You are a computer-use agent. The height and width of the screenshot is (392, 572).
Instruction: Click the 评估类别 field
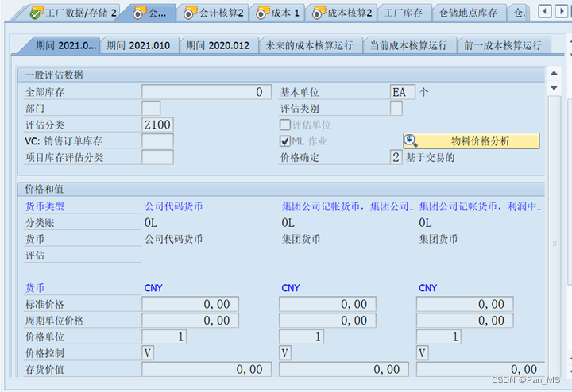(x=396, y=109)
